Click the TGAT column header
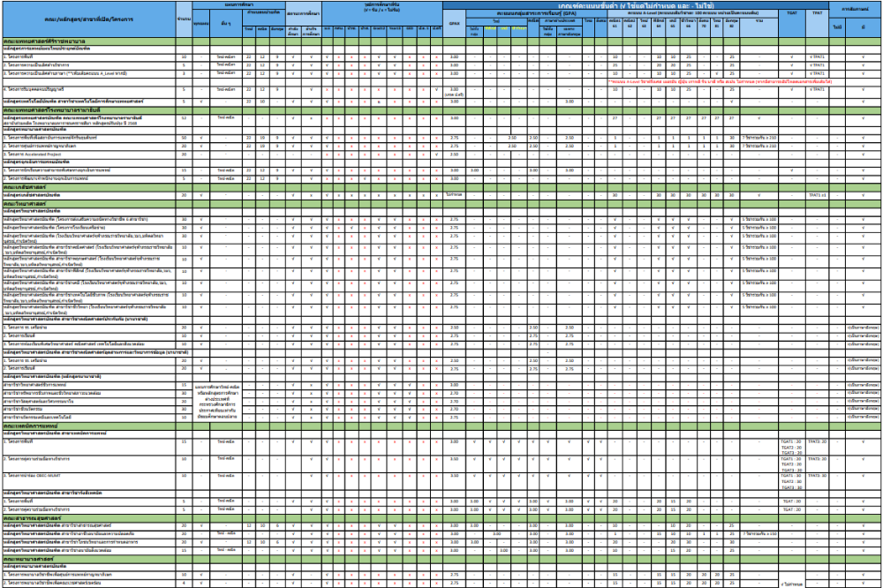 coord(791,11)
